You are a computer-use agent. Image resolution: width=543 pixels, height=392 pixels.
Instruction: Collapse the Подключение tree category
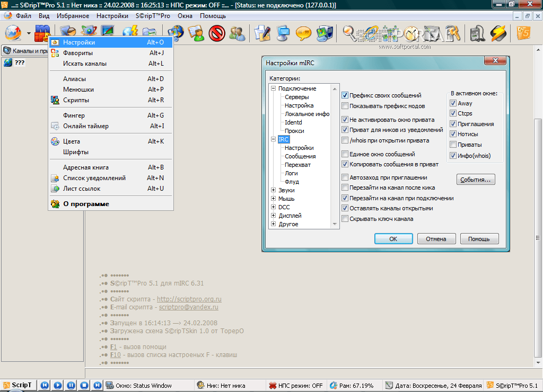point(273,88)
